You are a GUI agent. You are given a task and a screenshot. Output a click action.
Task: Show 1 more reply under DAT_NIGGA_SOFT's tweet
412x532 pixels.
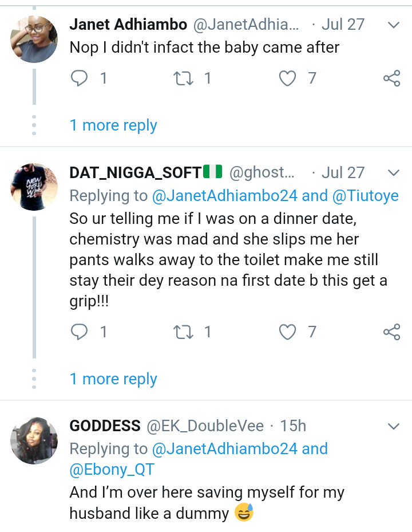(113, 379)
